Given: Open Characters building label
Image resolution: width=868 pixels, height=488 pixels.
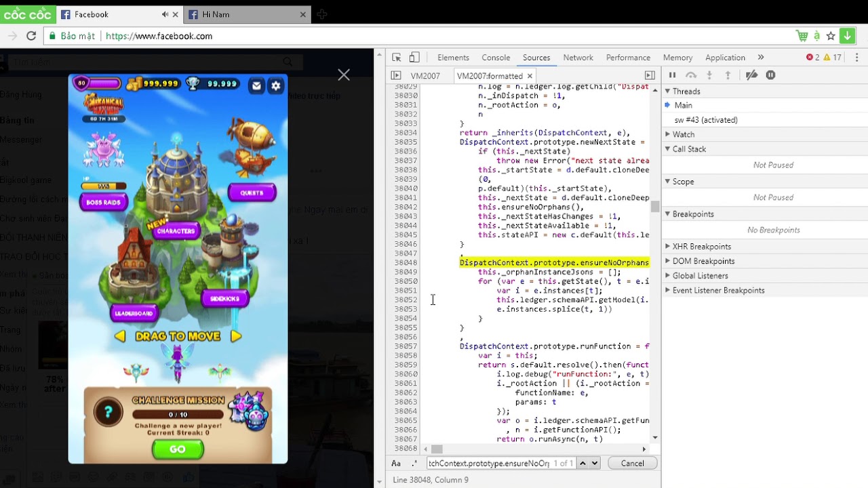Looking at the screenshot, I should [x=176, y=231].
